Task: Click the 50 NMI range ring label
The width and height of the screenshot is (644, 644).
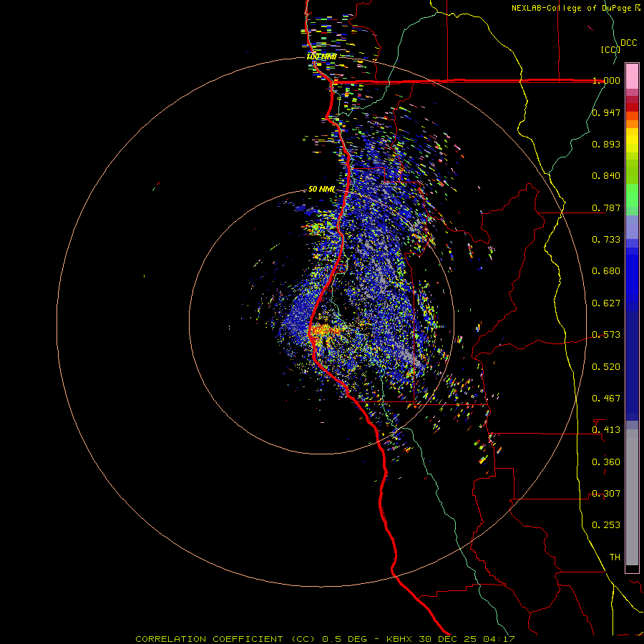Action: tap(321, 190)
